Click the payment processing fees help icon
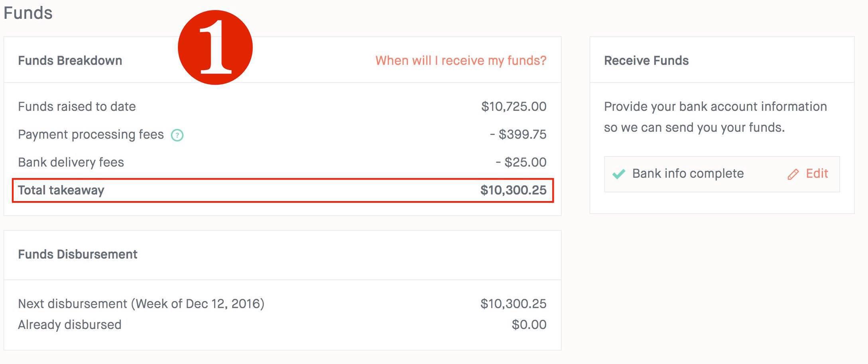This screenshot has width=868, height=364. point(177,135)
